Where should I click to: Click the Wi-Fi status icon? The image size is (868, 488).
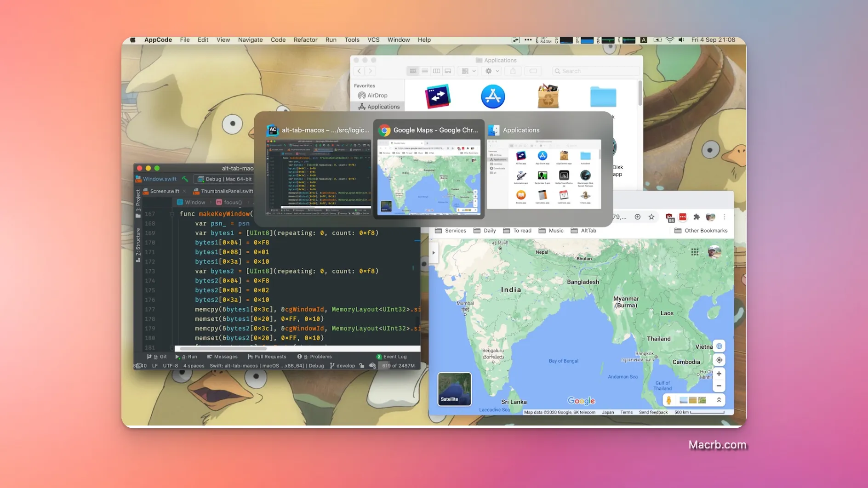(670, 40)
